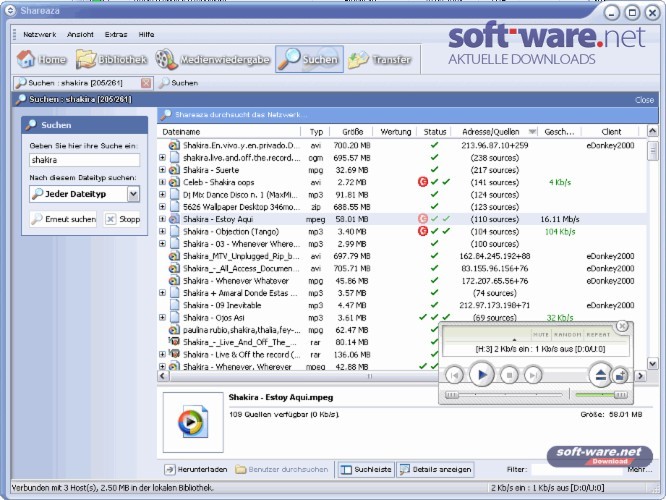This screenshot has height=500, width=666.
Task: Click the green volume slider in media remote
Action: [x=601, y=395]
